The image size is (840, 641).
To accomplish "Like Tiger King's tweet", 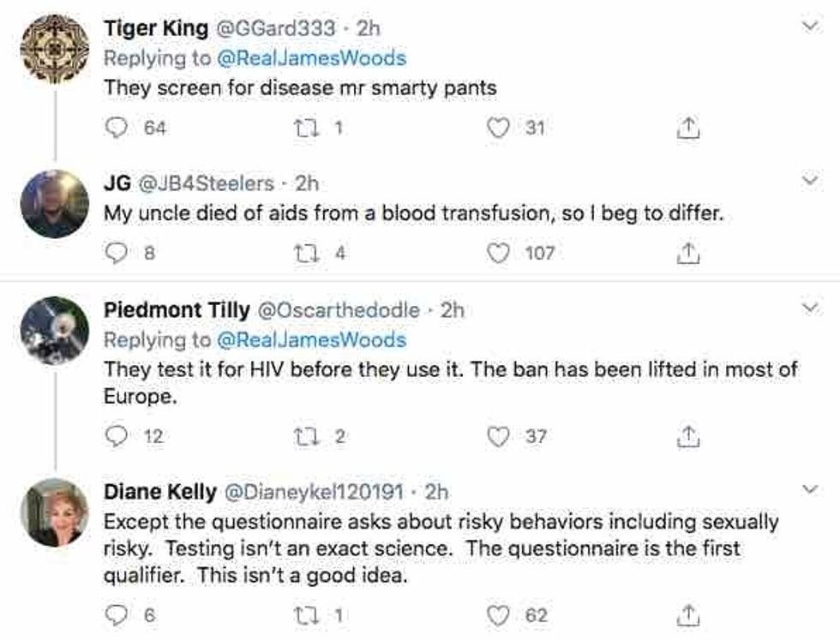I will (498, 129).
